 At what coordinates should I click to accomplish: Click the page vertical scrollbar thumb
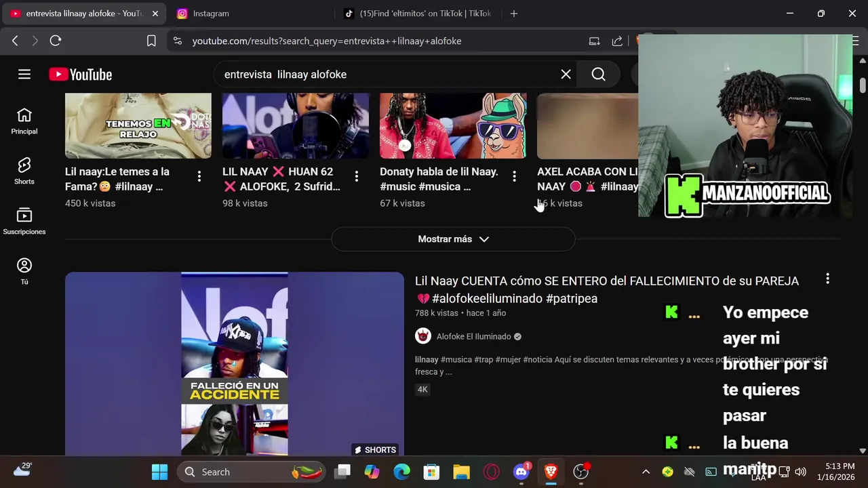click(863, 86)
